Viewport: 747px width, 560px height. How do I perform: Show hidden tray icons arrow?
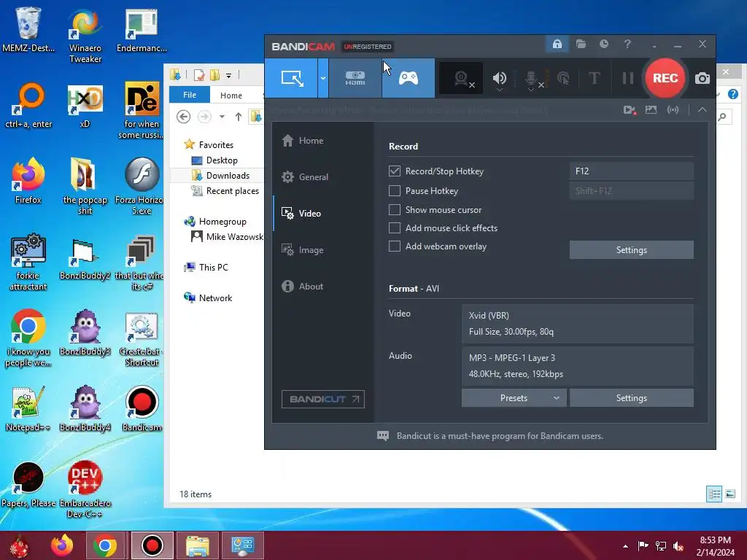(x=625, y=546)
